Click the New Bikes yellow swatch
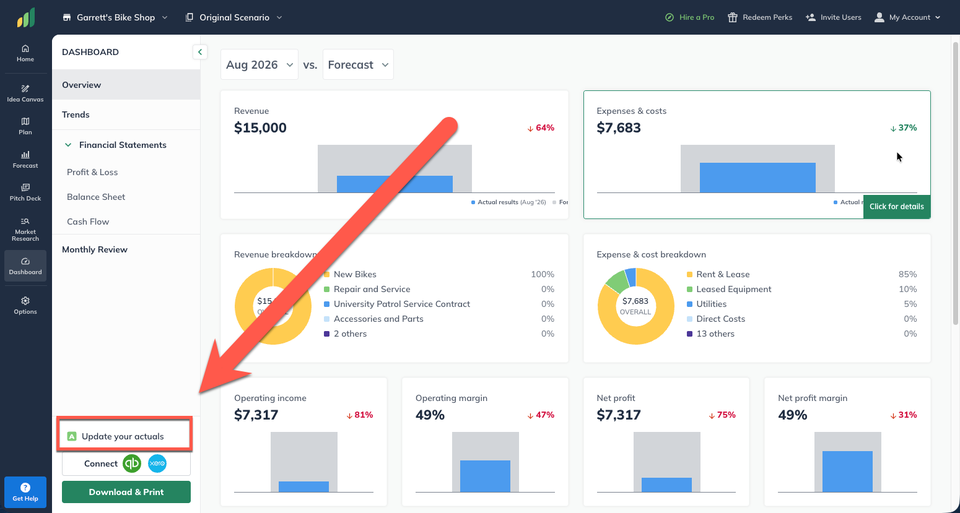Image resolution: width=960 pixels, height=513 pixels. [327, 274]
